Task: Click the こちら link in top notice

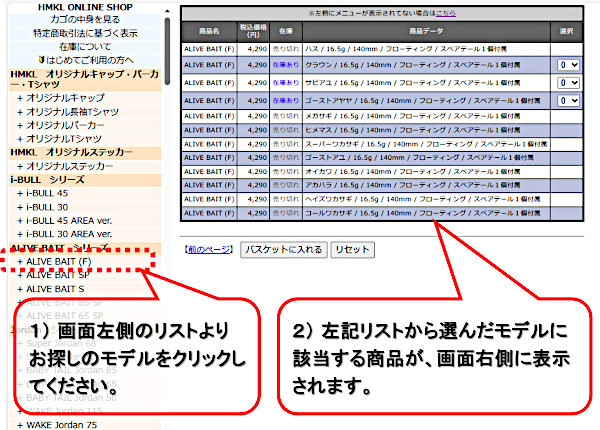Action: [446, 13]
